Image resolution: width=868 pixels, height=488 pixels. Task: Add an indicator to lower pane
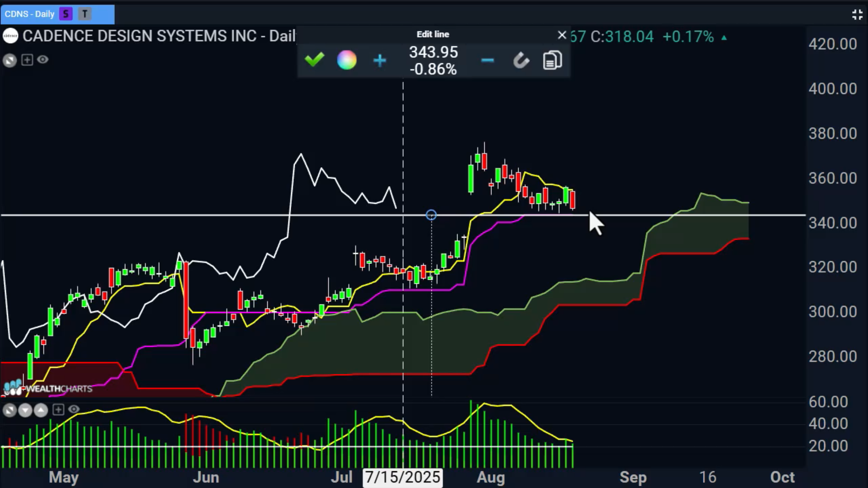click(x=58, y=410)
